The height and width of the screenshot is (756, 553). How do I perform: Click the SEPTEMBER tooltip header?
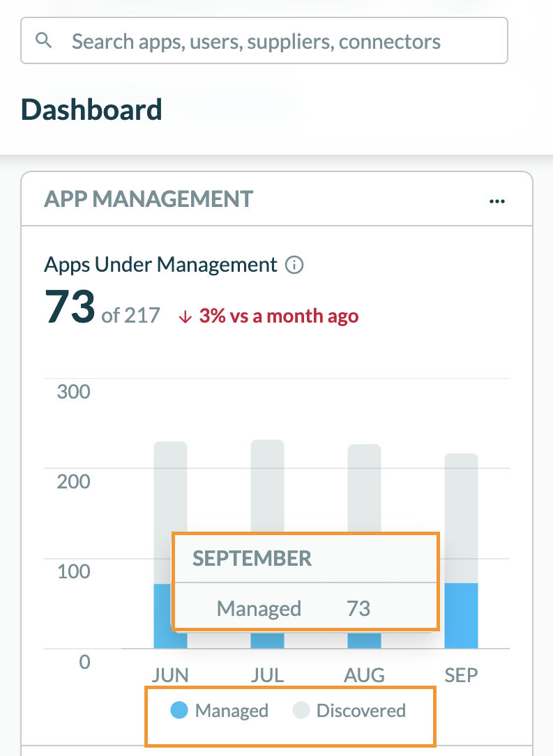coord(252,558)
